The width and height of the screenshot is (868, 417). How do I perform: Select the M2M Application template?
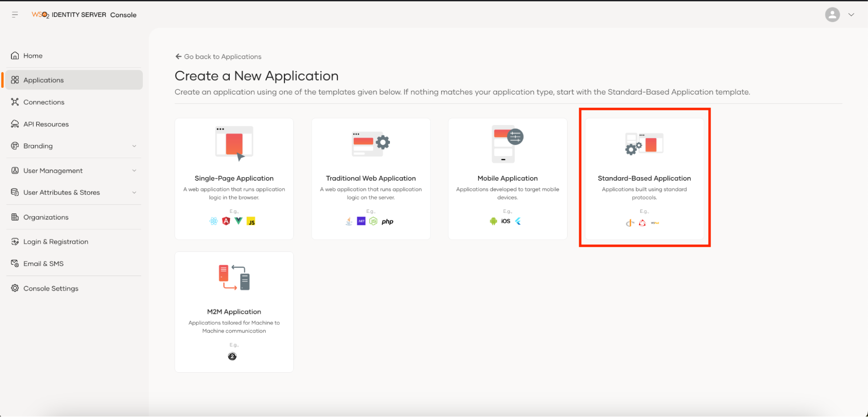[234, 311]
